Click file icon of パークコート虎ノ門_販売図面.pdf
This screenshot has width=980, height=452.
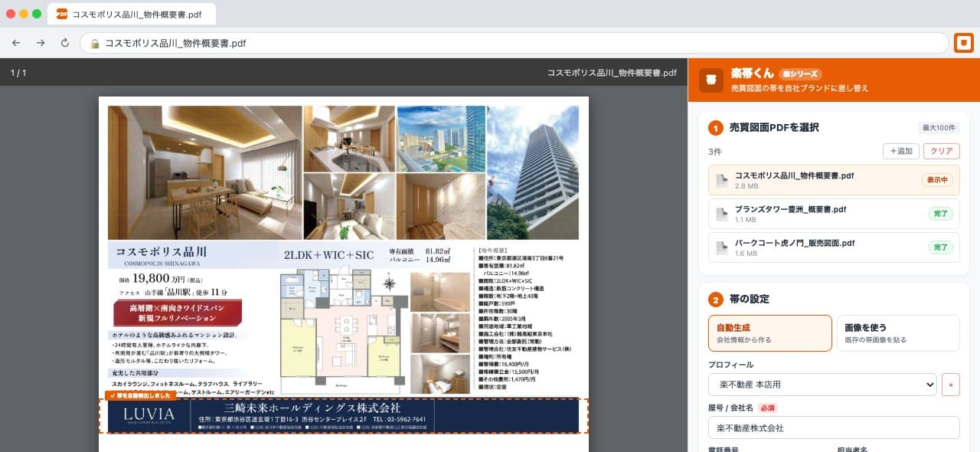click(721, 247)
